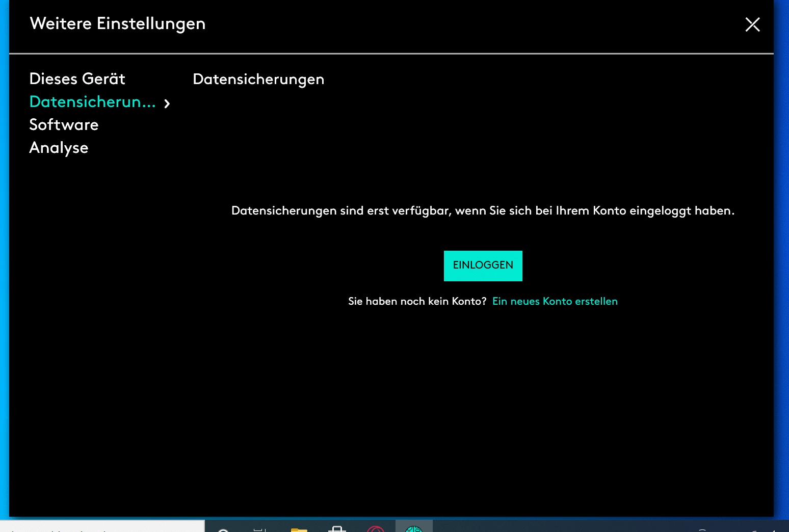Close the Weitere Einstellungen dialog

coord(752,24)
